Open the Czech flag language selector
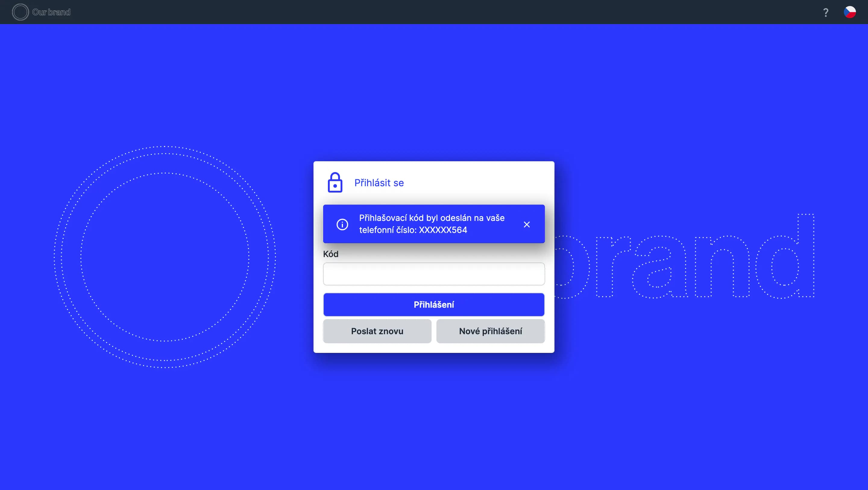868x490 pixels. (x=850, y=12)
